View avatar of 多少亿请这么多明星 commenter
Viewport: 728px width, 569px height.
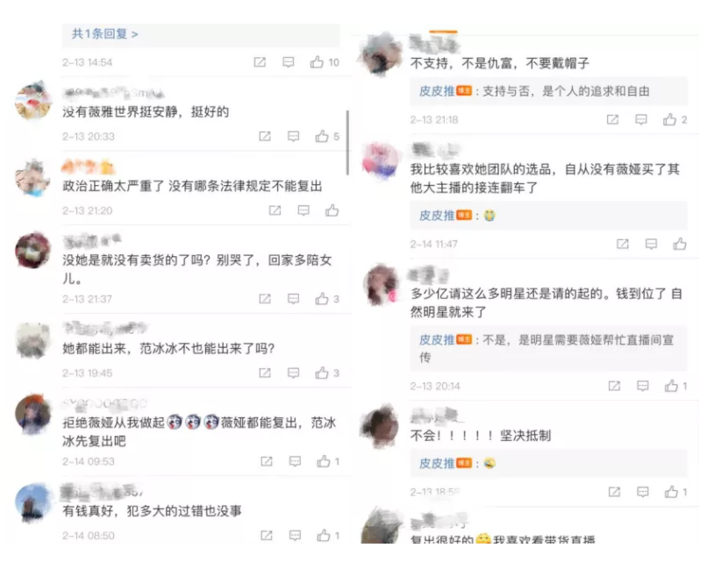click(381, 286)
